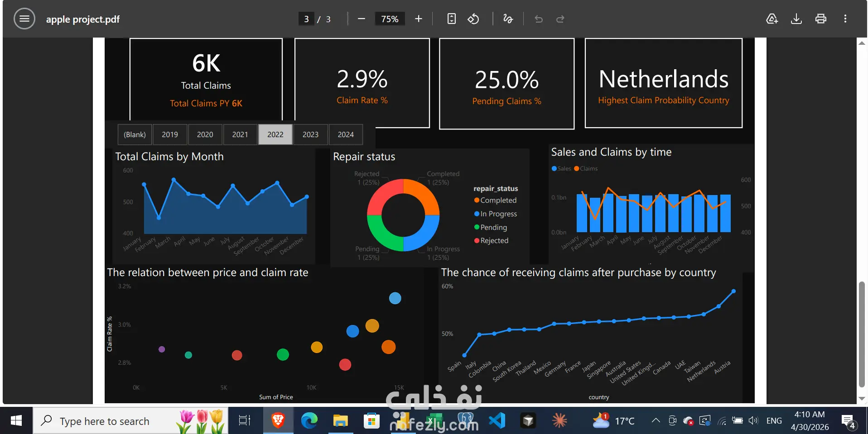Screen dimensions: 868x434
Task: Click the "Sum of Price" axis label
Action: (x=276, y=397)
